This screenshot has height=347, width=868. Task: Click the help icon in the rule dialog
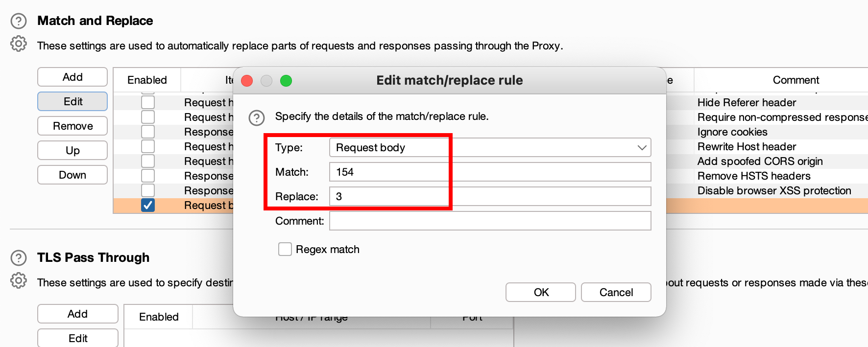tap(257, 118)
